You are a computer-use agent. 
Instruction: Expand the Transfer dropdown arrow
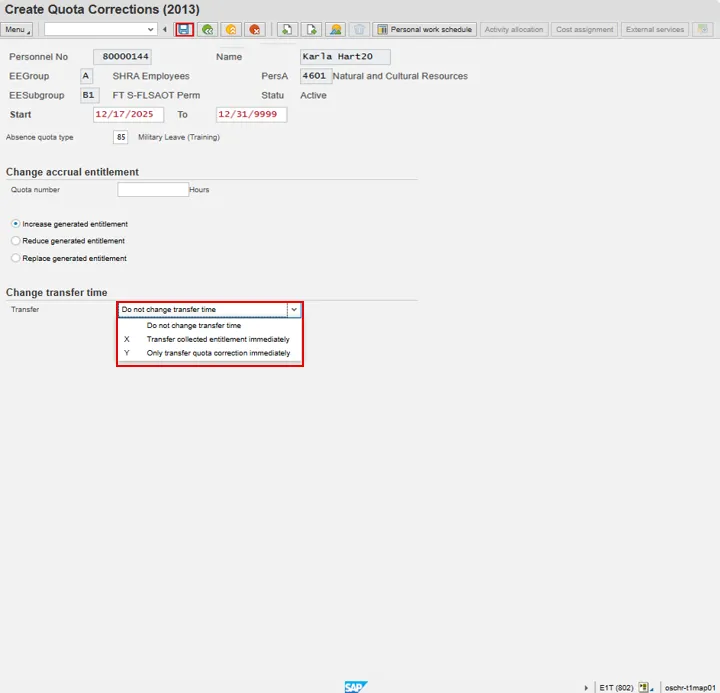[x=294, y=310]
